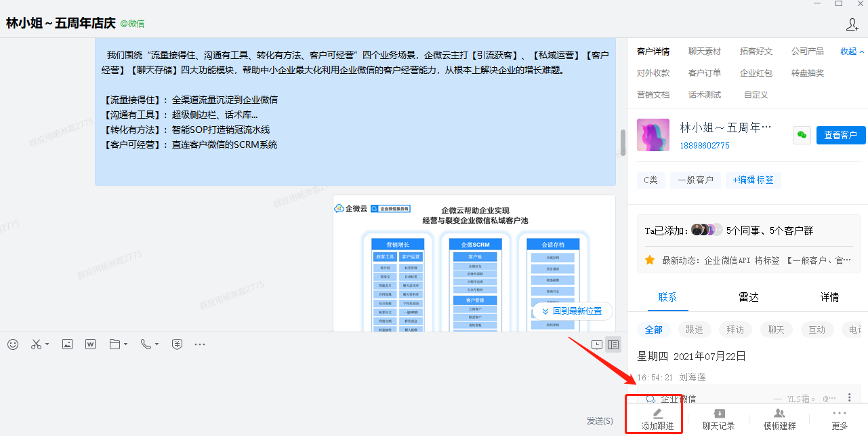Click the 查看客户 button
This screenshot has width=868, height=436.
tap(841, 135)
